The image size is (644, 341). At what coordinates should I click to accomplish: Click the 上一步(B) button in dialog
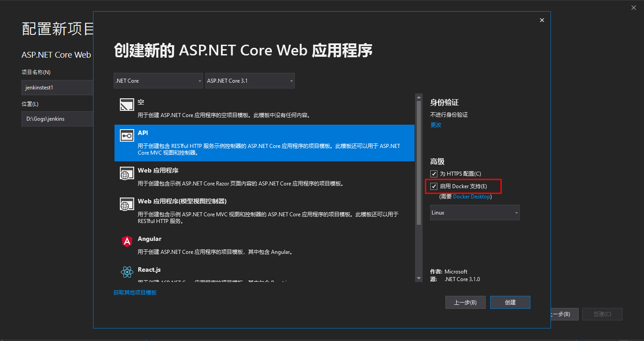coord(466,302)
